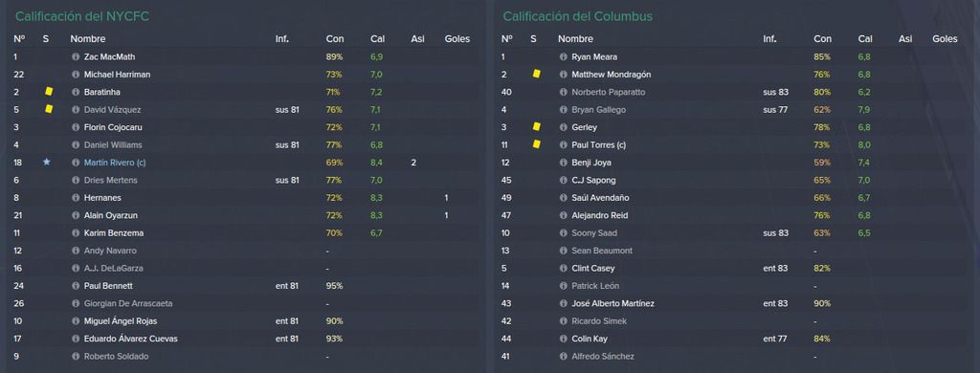Sort NYCFC table by Goles header
The height and width of the screenshot is (373, 980).
pos(457,39)
